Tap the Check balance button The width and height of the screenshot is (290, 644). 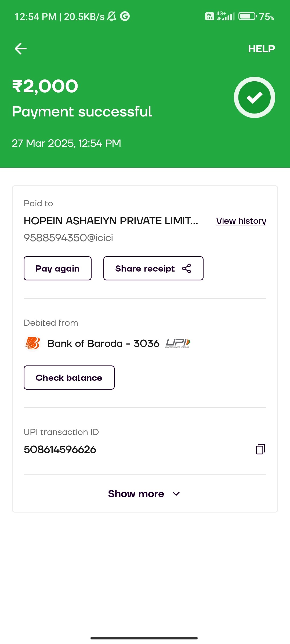(69, 378)
